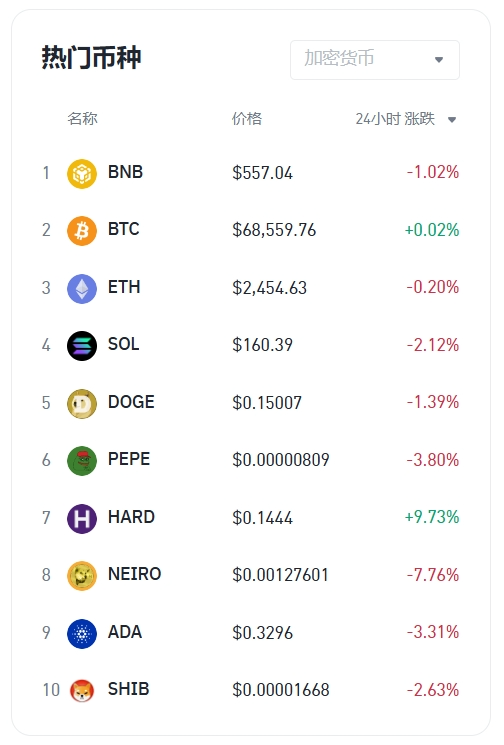504x745 pixels.
Task: Click the 名称 column header
Action: pos(82,118)
